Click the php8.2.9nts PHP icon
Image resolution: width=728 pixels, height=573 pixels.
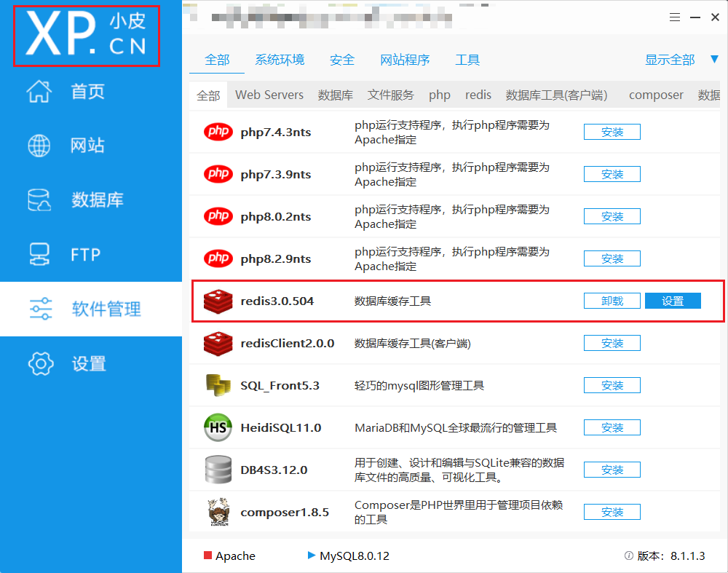coord(218,258)
